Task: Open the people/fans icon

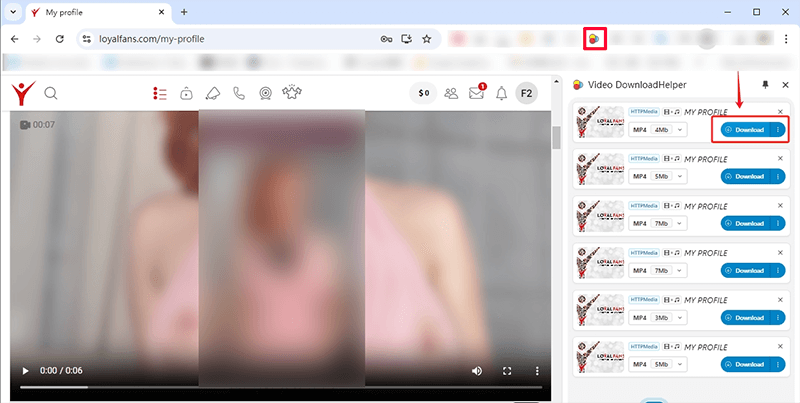Action: click(451, 93)
